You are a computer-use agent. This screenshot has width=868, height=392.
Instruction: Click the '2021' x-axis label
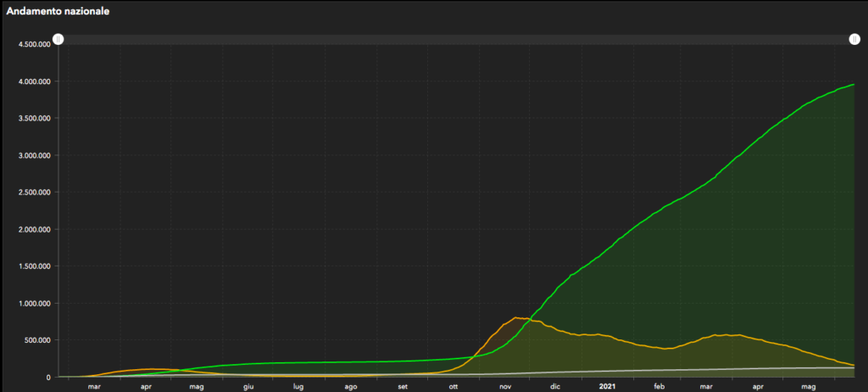(x=607, y=387)
